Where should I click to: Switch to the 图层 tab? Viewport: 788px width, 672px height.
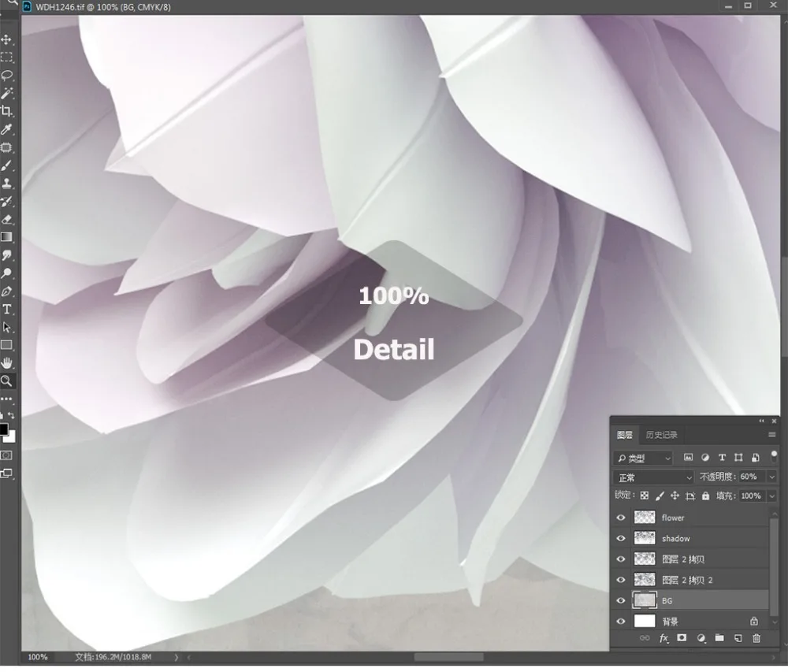coord(625,435)
